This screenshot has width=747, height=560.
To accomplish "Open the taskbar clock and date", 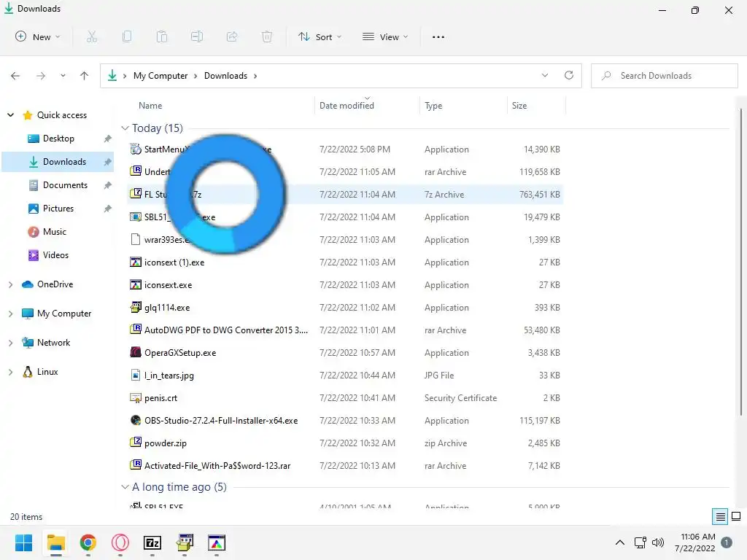I will click(x=695, y=542).
